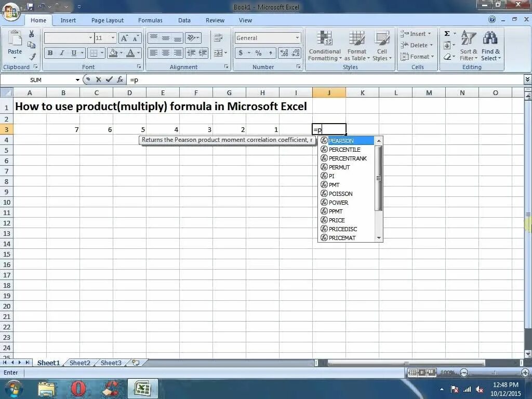Click the AutoSum sigma icon
Screen dimensions: 532x399
[447, 34]
